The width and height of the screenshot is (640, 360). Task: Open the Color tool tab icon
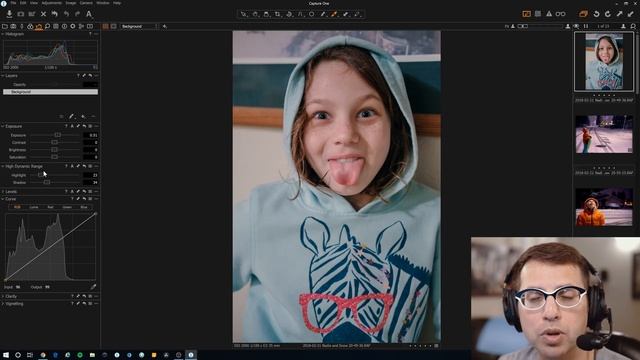click(30, 26)
